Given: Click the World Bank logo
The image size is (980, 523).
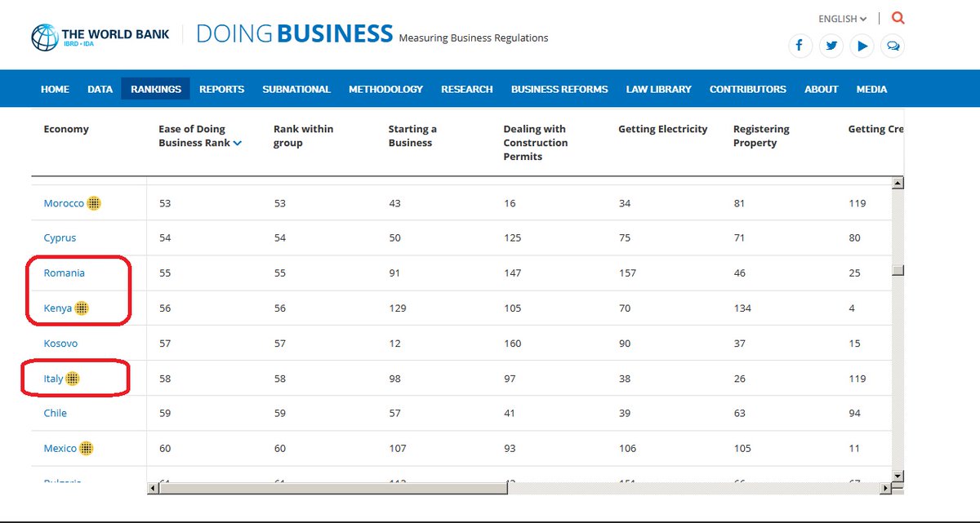Looking at the screenshot, I should point(100,37).
